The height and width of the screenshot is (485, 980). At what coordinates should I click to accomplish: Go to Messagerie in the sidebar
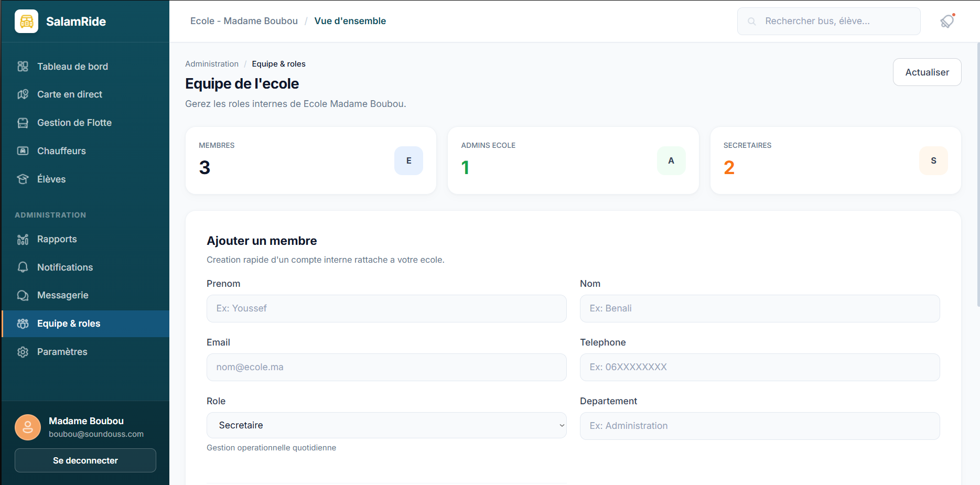tap(63, 295)
